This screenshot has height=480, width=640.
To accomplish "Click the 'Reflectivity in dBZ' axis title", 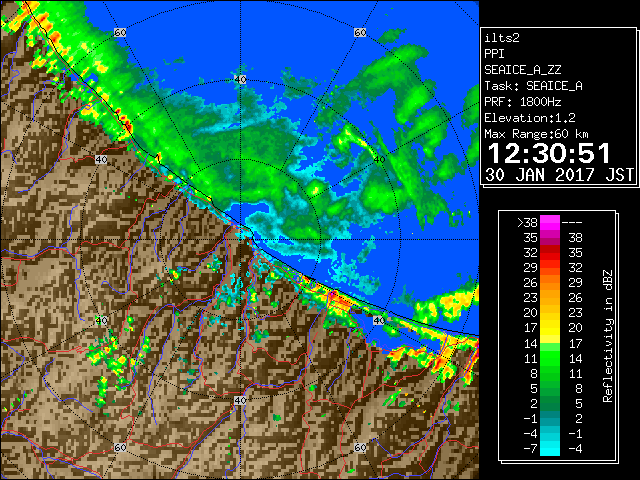I will click(608, 336).
